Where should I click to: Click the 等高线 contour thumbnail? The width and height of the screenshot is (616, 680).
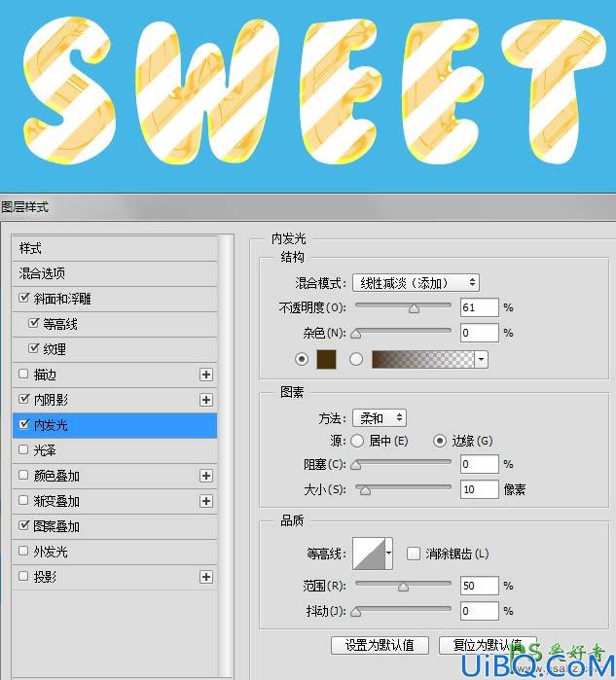(369, 553)
